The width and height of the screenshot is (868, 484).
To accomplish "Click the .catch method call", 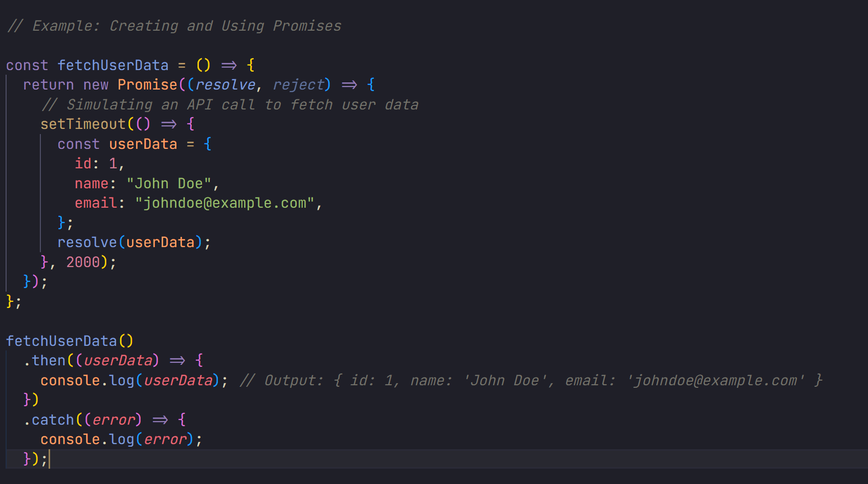I will pyautogui.click(x=52, y=420).
